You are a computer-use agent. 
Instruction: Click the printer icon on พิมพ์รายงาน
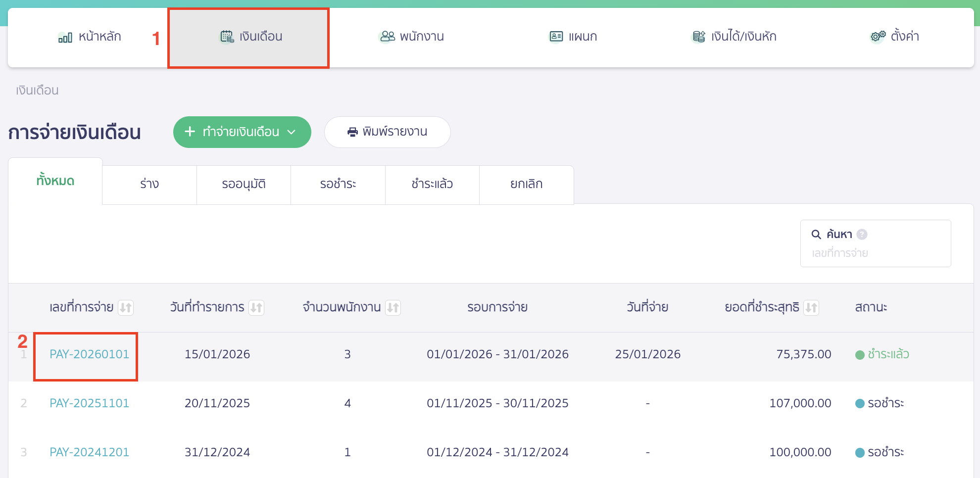pyautogui.click(x=352, y=132)
